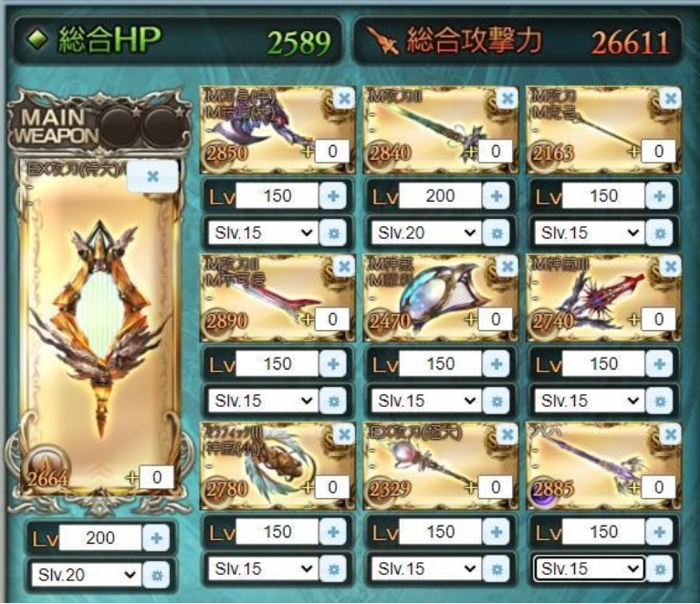Select the 2470 attack harp weapon thumbnail
700x604 pixels.
click(x=440, y=297)
